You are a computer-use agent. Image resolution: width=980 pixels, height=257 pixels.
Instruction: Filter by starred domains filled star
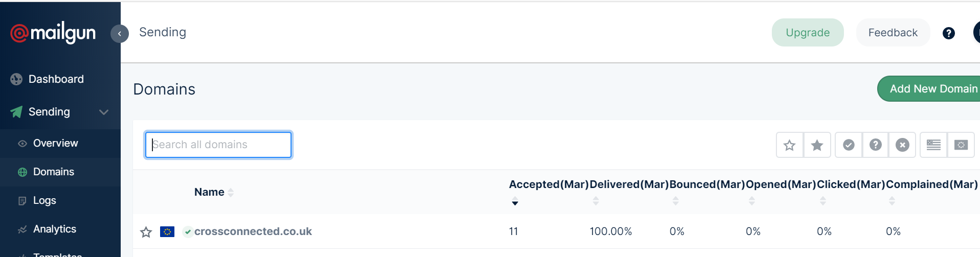(817, 145)
